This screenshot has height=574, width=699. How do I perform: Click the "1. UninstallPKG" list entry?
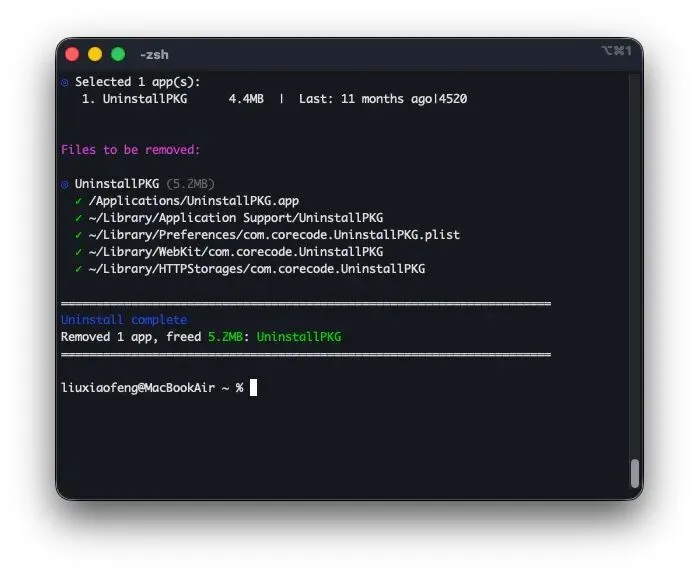coord(135,99)
